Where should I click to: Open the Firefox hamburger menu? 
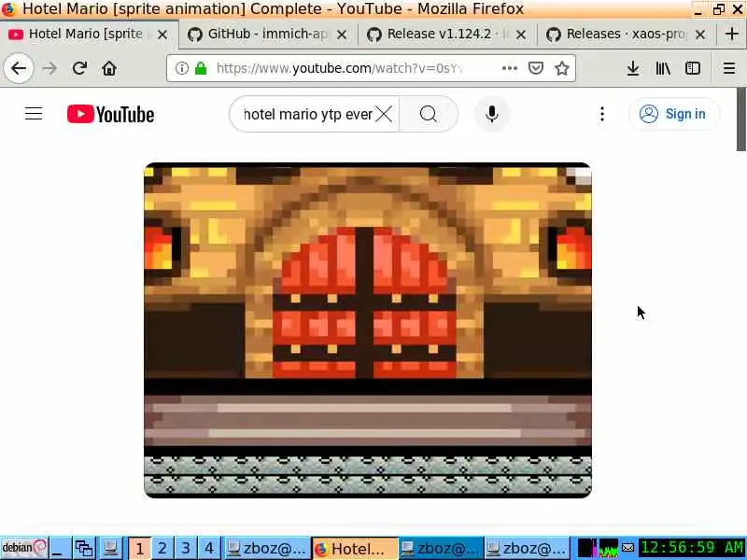point(729,68)
